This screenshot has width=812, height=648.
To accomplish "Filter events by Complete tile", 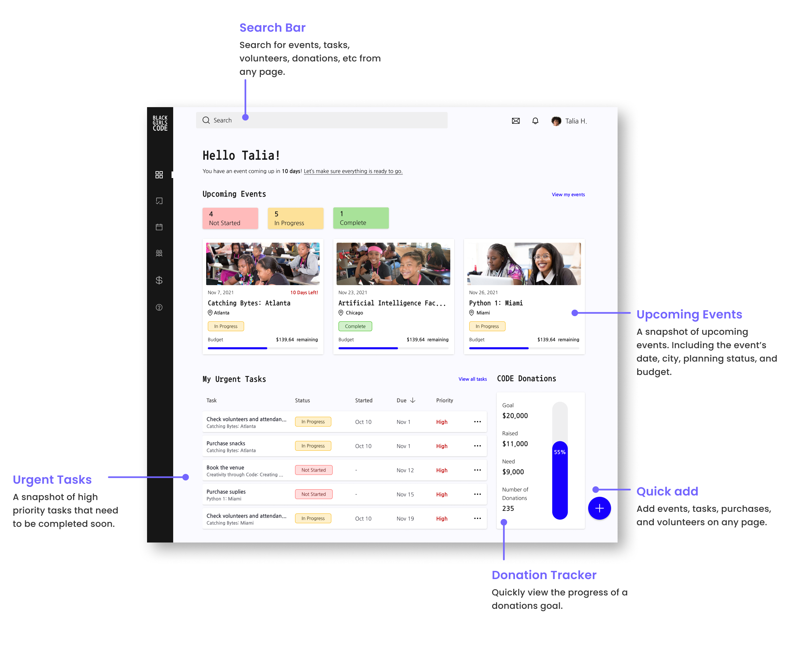I will click(360, 219).
